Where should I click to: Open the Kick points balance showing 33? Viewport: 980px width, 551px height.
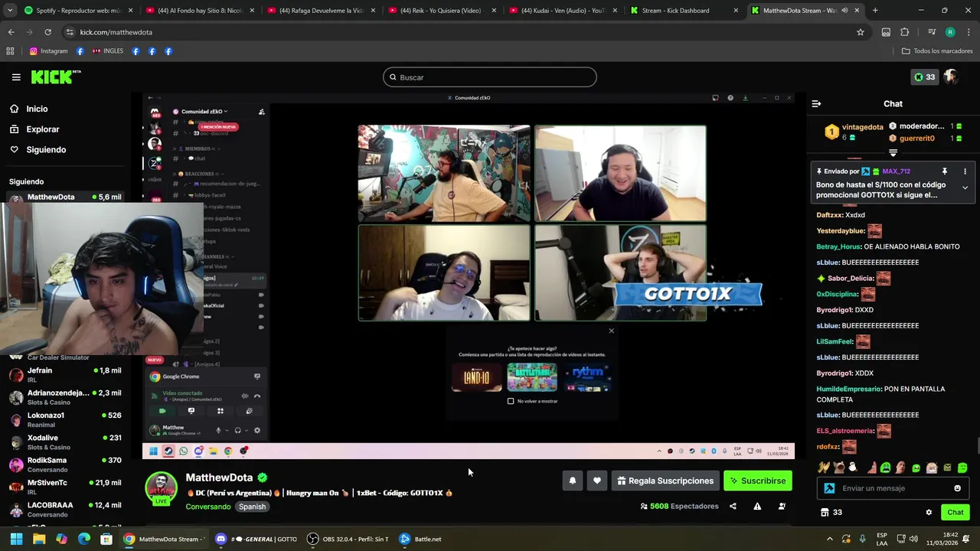click(x=924, y=77)
